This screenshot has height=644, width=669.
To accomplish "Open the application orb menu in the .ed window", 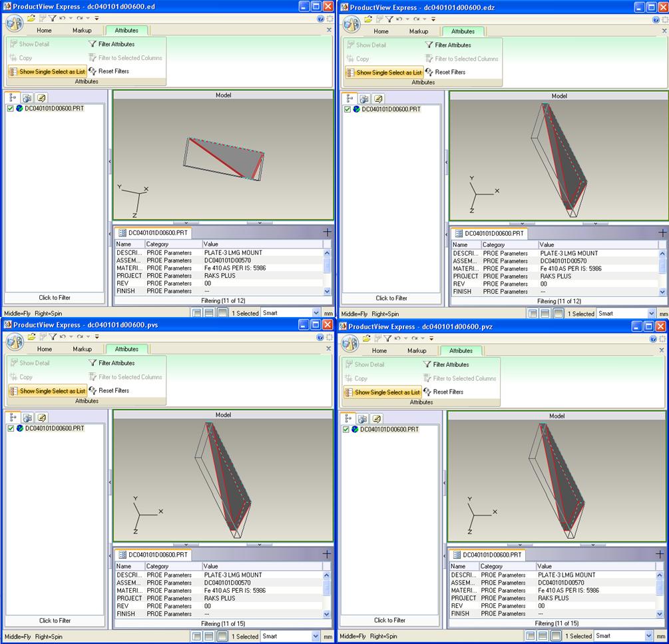I will [14, 23].
